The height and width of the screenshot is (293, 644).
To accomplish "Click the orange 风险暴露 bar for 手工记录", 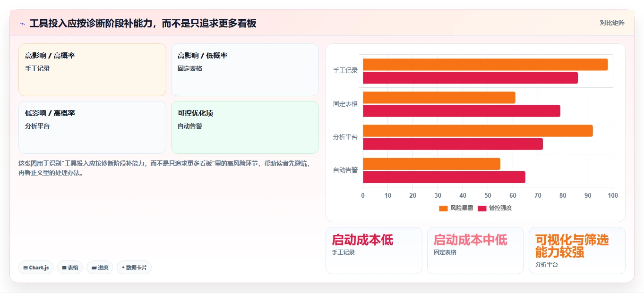I will pyautogui.click(x=485, y=65).
